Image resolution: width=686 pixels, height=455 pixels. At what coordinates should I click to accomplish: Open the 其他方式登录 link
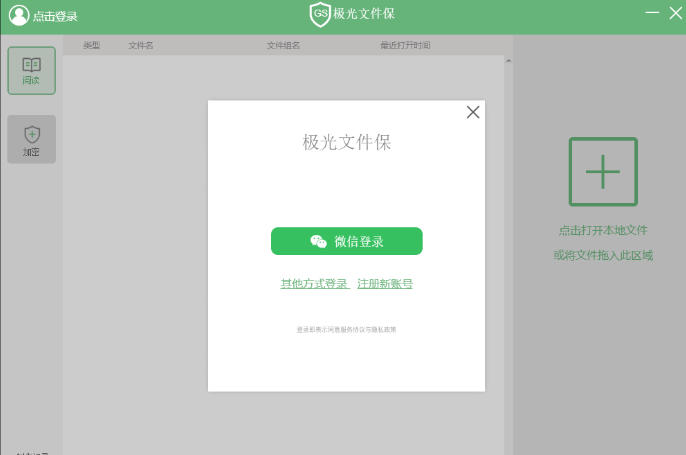tap(315, 284)
